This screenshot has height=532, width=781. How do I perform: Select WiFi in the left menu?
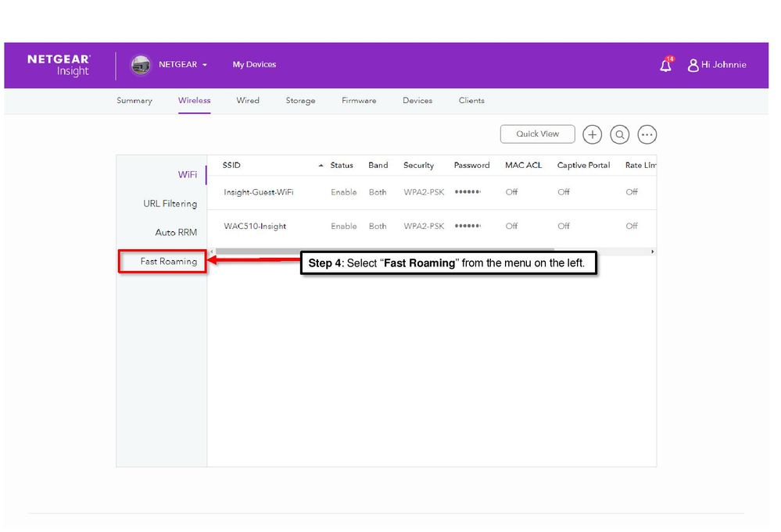click(x=188, y=175)
